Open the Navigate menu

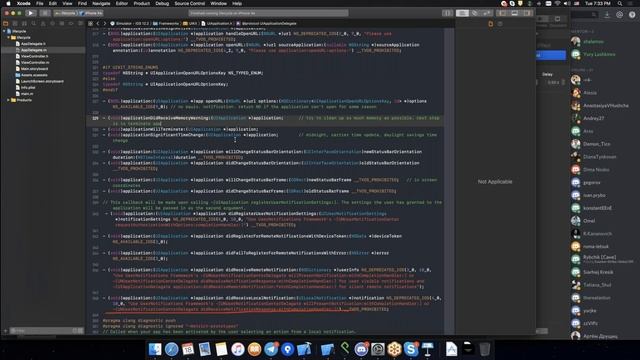click(101, 3)
